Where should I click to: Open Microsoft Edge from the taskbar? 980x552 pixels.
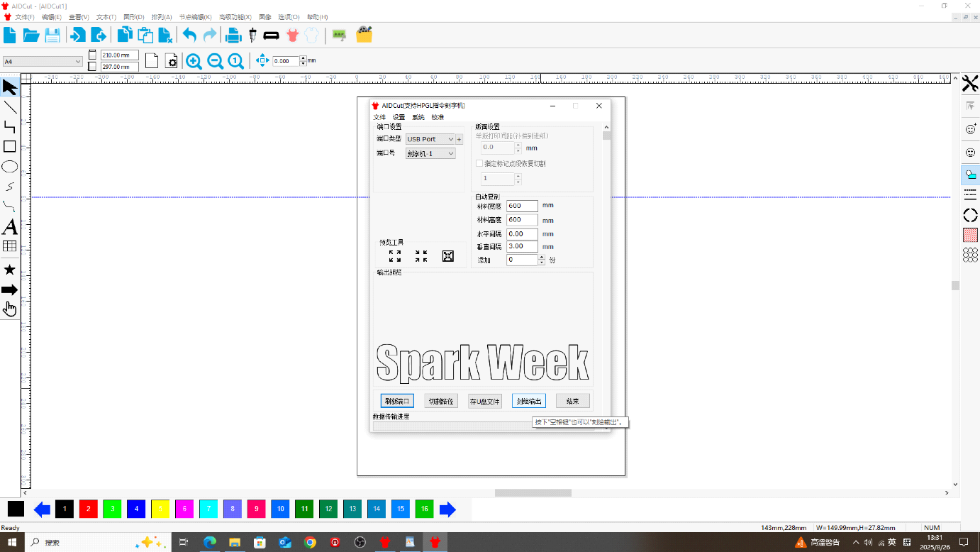click(x=210, y=542)
